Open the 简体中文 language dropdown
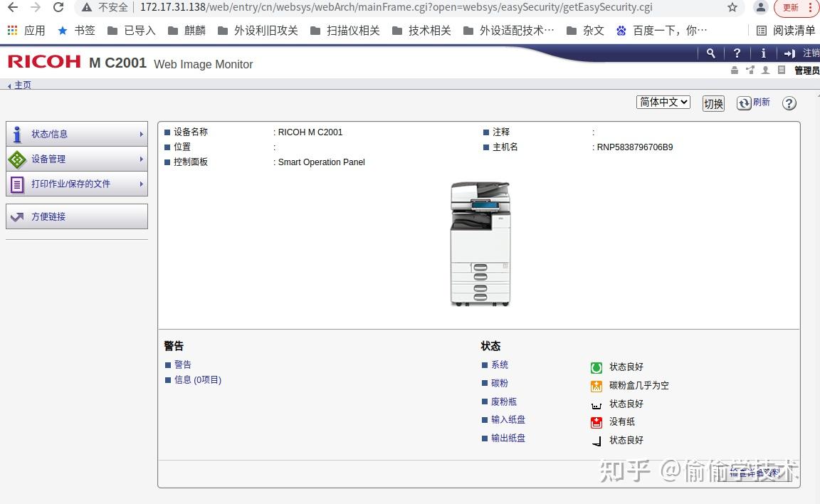Screen dimensions: 820x504 [x=663, y=102]
